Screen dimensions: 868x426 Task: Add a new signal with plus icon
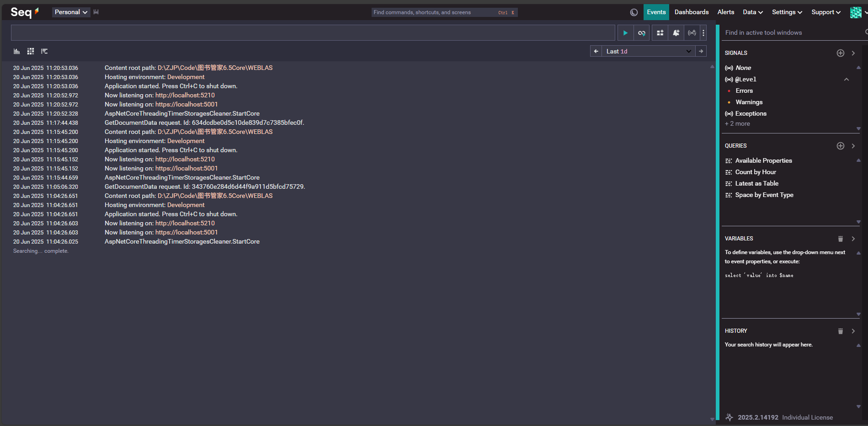[841, 53]
